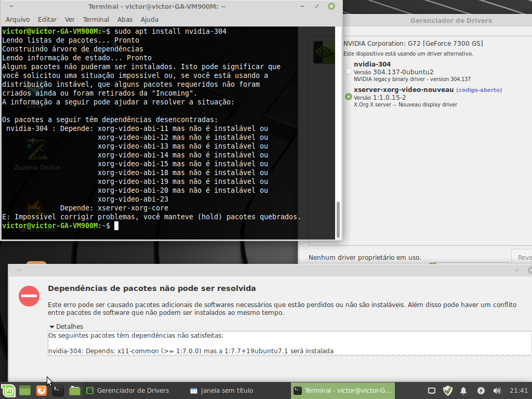
Task: Click the 'Este dispositivo está usando um driver alternativo.' text
Action: pos(408,54)
